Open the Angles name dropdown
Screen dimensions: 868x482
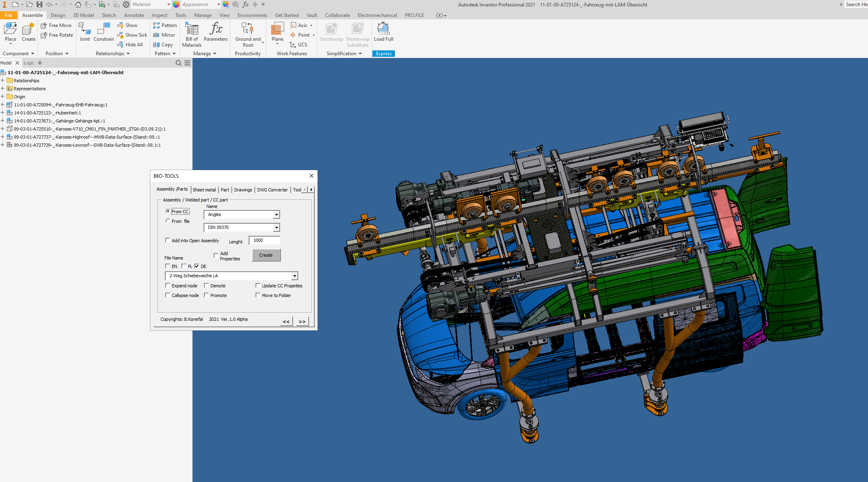click(x=276, y=215)
